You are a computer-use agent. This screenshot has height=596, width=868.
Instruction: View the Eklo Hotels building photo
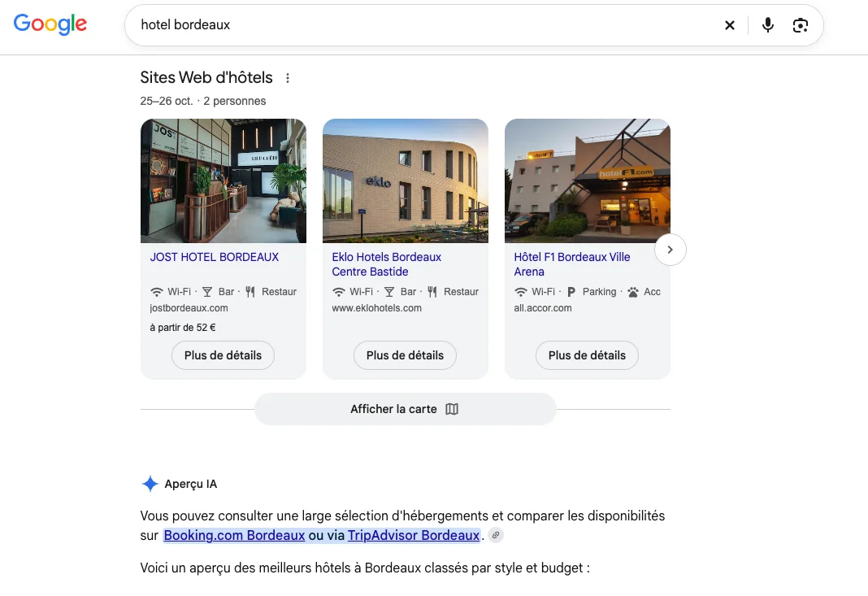[x=406, y=181]
